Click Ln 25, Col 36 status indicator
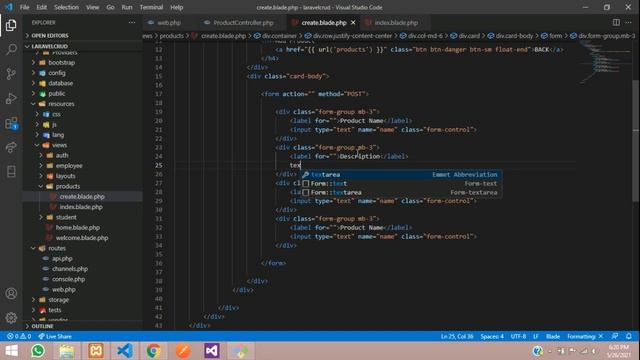This screenshot has height=360, width=640. (457, 336)
